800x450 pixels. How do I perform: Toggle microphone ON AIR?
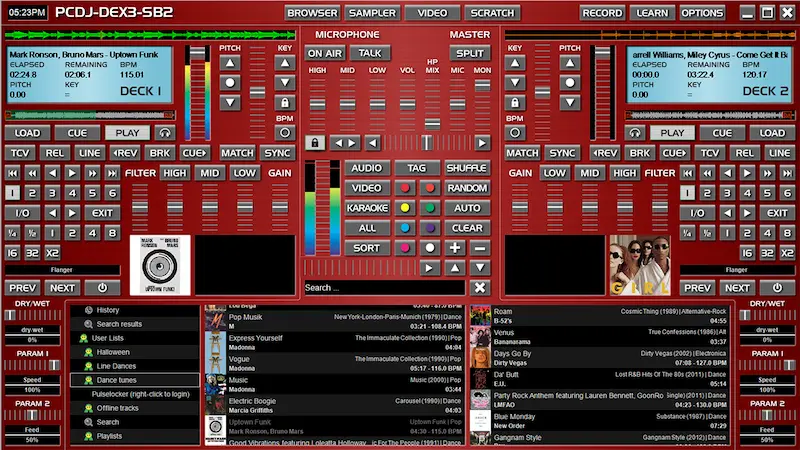(324, 53)
